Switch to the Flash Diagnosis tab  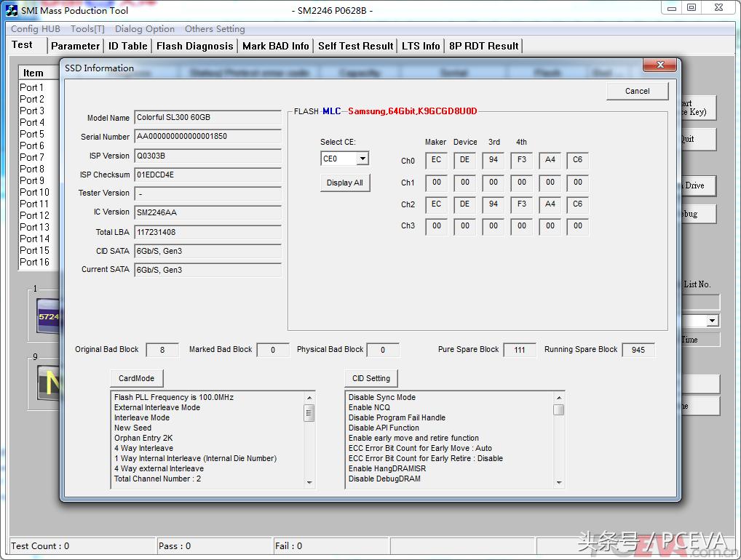coord(194,46)
